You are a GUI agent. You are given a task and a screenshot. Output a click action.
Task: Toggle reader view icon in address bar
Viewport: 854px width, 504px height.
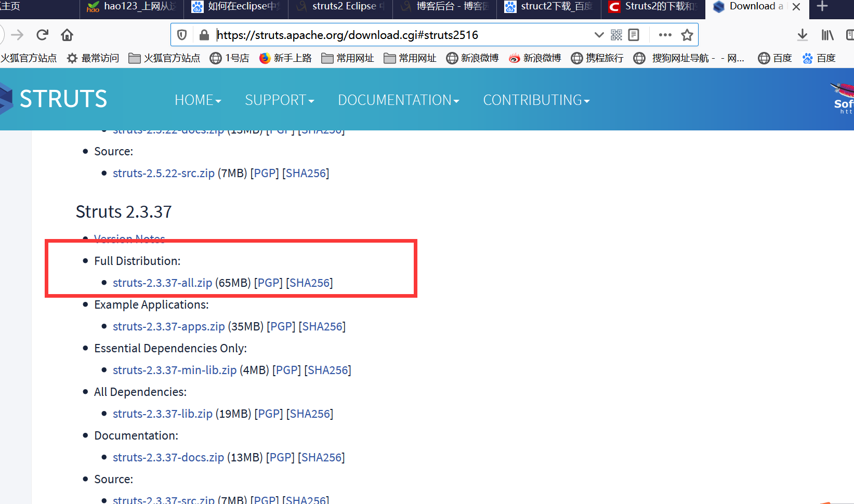click(634, 35)
